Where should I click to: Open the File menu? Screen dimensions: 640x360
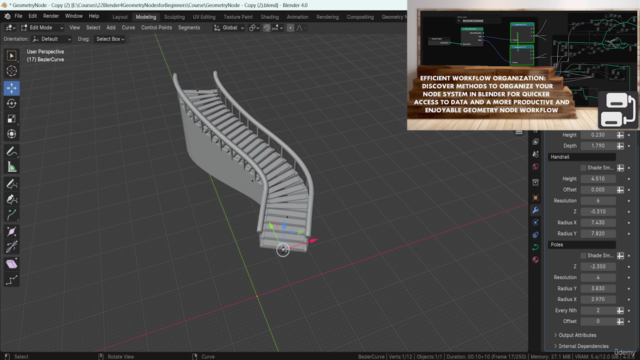(18, 16)
